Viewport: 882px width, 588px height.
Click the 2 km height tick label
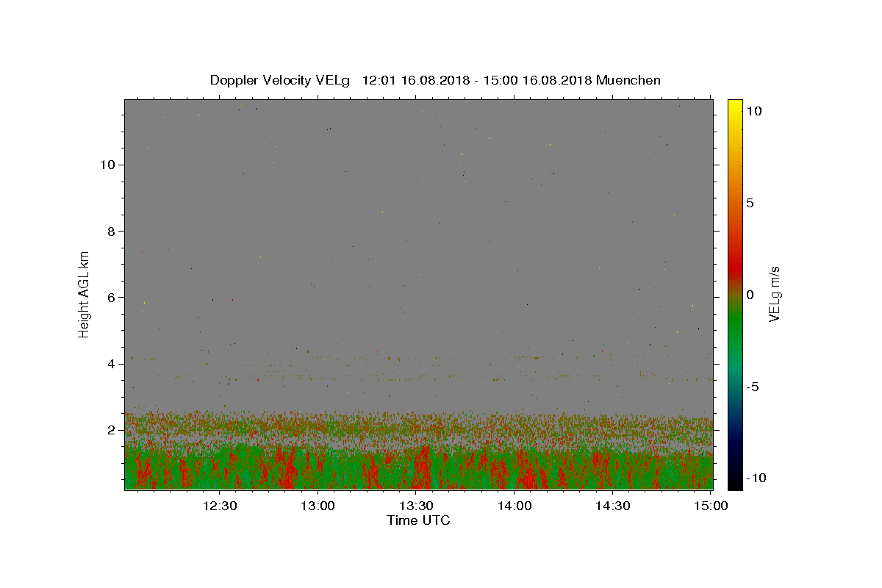[112, 430]
